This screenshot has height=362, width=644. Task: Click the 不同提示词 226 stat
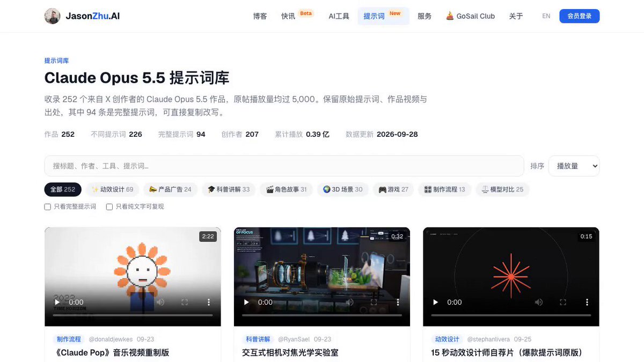(x=116, y=134)
